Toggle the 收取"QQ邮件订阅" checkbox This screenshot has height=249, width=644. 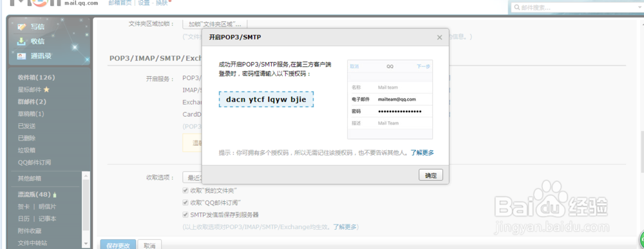pyautogui.click(x=185, y=203)
